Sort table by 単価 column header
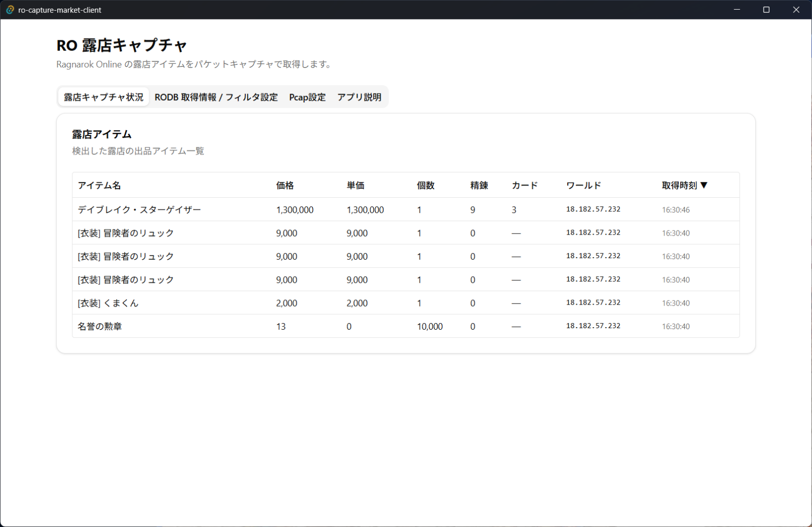Viewport: 812px width, 527px height. [356, 186]
